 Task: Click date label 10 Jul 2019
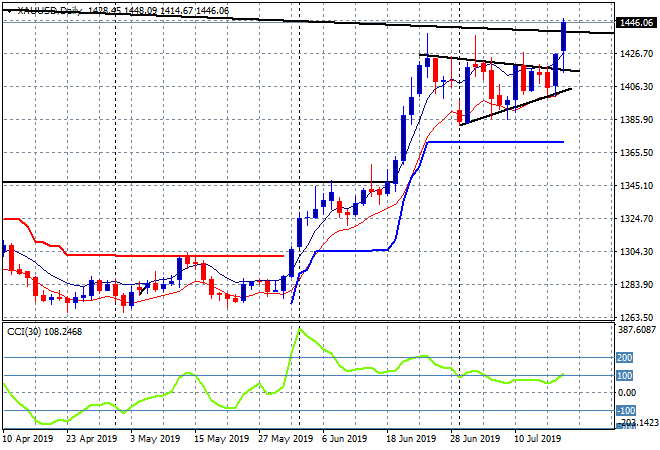pyautogui.click(x=538, y=439)
